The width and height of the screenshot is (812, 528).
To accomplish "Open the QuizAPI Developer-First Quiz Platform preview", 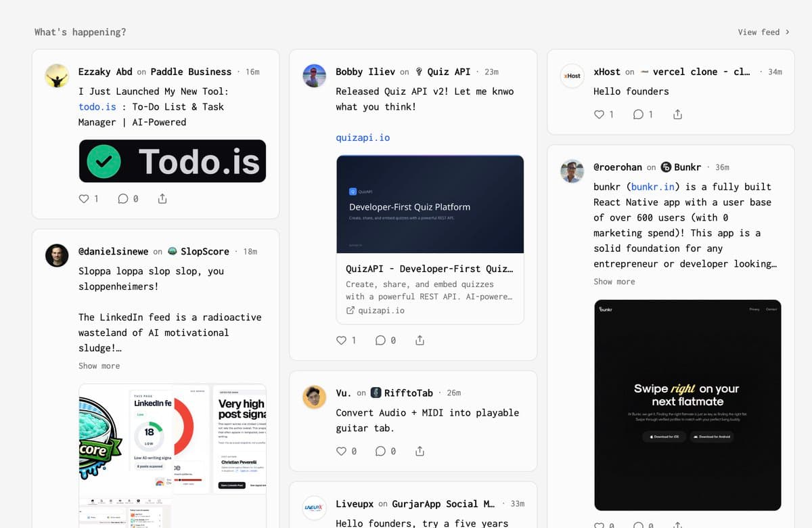I will [430, 240].
